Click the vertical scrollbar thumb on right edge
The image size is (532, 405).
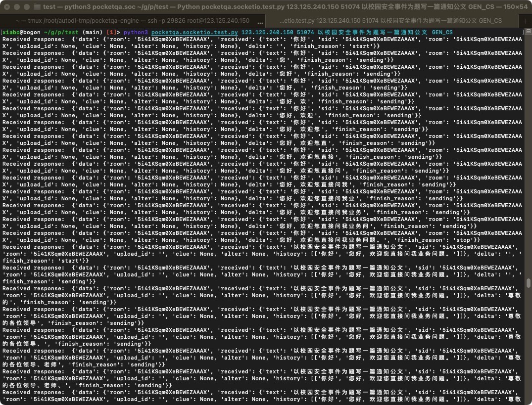[x=529, y=283]
